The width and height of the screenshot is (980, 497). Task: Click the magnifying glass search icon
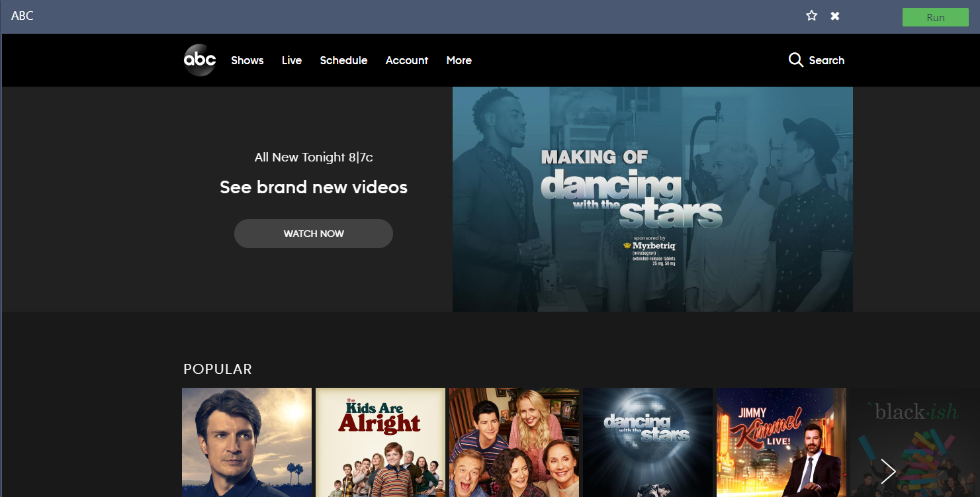tap(796, 60)
